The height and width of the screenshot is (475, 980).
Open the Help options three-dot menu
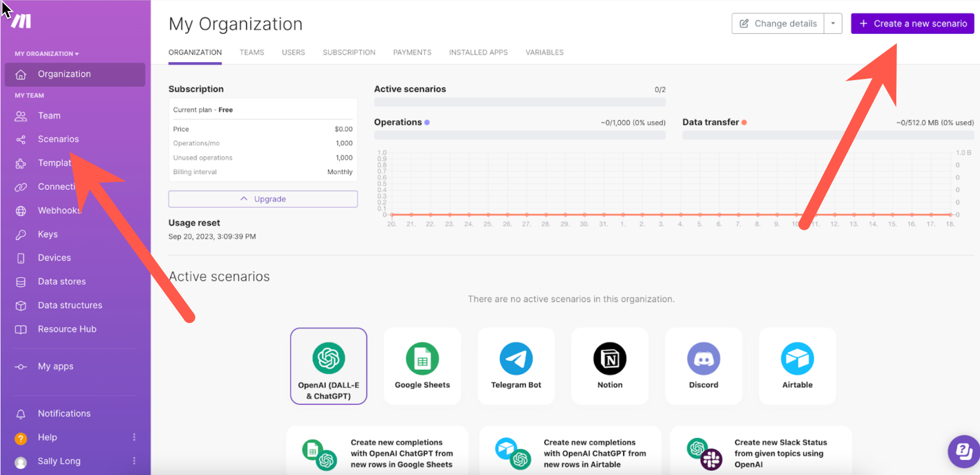(134, 437)
